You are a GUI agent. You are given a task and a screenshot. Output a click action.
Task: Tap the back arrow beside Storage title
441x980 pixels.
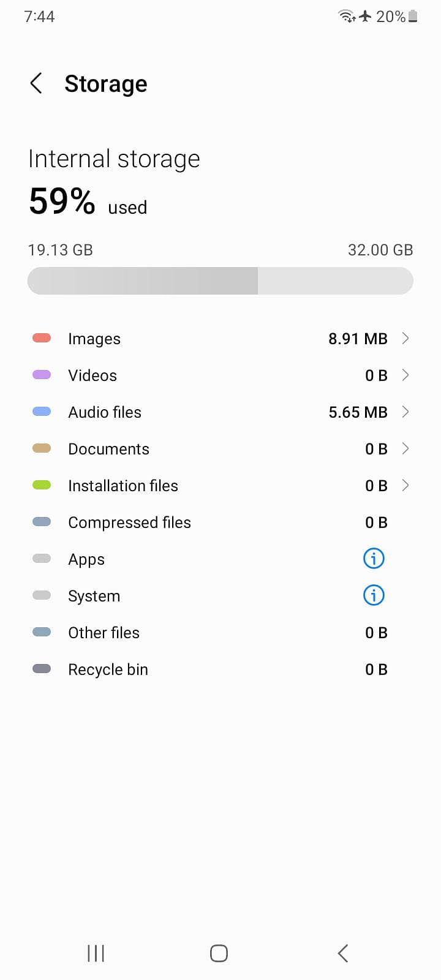[x=36, y=83]
